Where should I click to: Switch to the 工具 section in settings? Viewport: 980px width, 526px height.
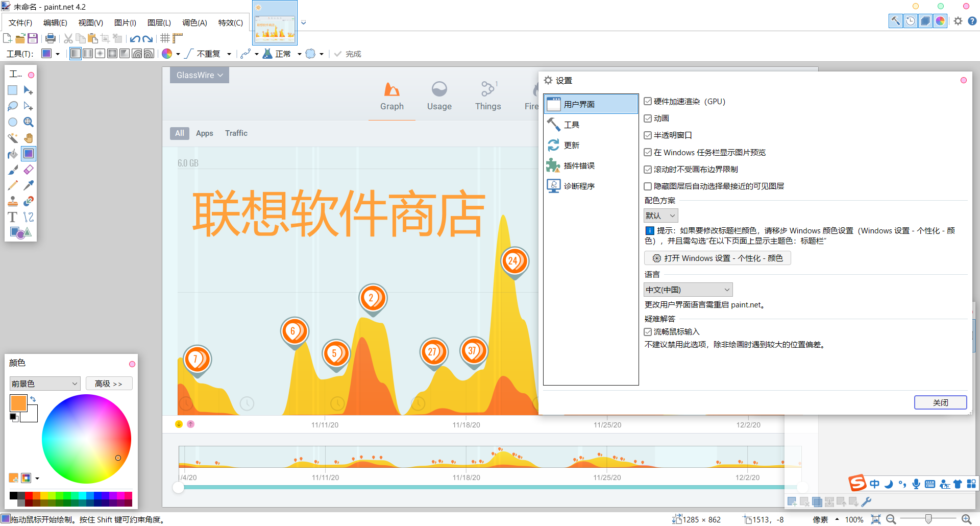click(571, 124)
